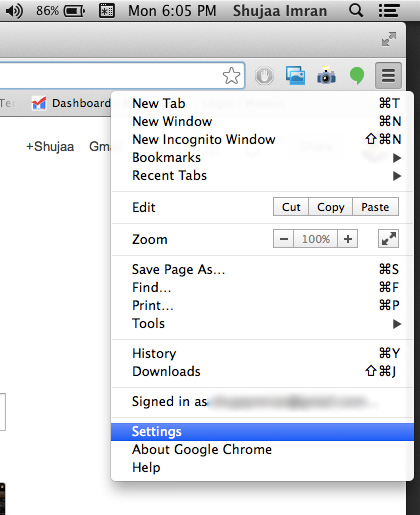Toggle fullscreen button in the Zoom row
Screen dimensions: 420x515
pos(388,239)
